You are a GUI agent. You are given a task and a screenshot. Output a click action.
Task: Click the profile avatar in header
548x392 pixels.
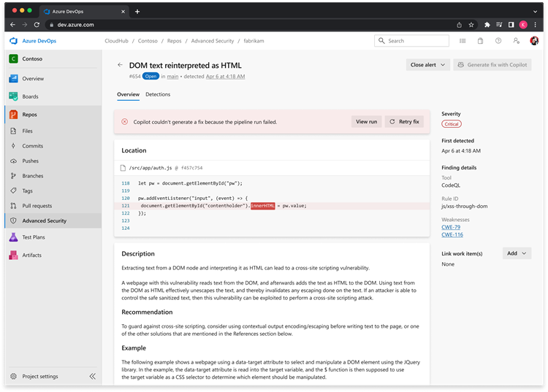click(x=534, y=41)
